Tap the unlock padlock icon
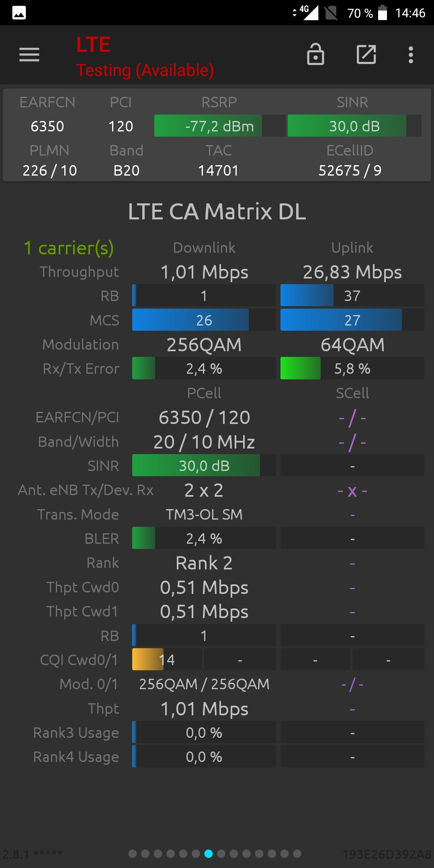This screenshot has width=434, height=868. (x=315, y=54)
